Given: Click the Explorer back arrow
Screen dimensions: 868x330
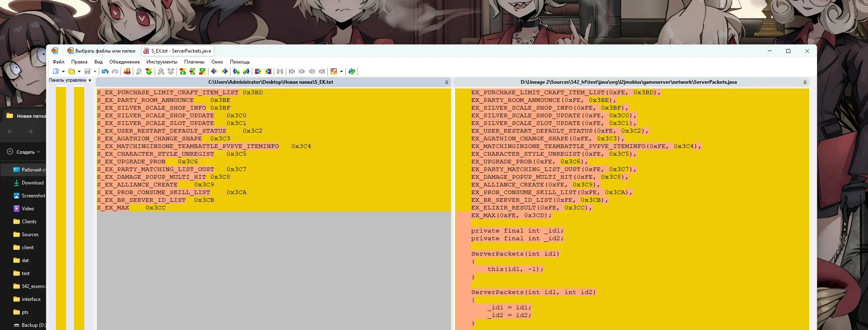Looking at the screenshot, I should (11, 132).
